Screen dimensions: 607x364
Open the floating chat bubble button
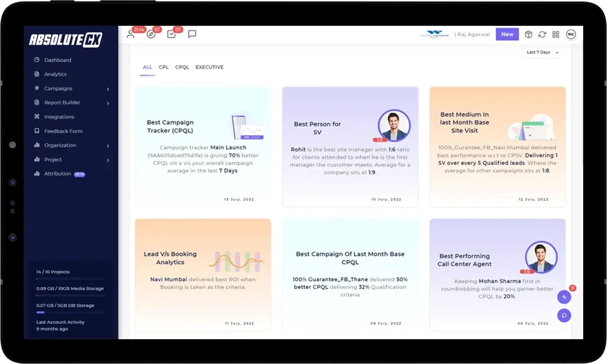(564, 315)
